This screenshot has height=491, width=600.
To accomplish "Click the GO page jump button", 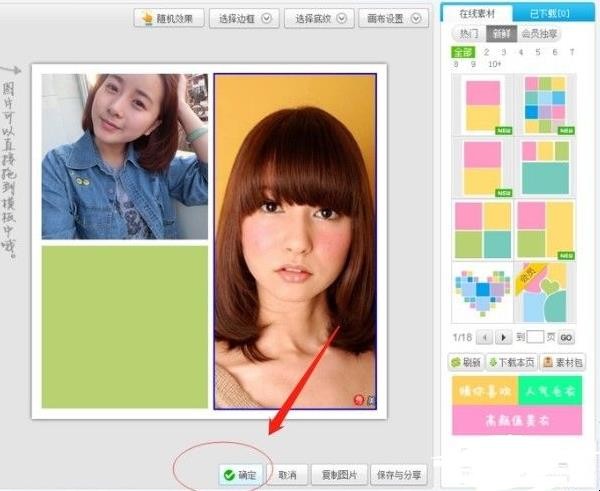I will (x=566, y=338).
